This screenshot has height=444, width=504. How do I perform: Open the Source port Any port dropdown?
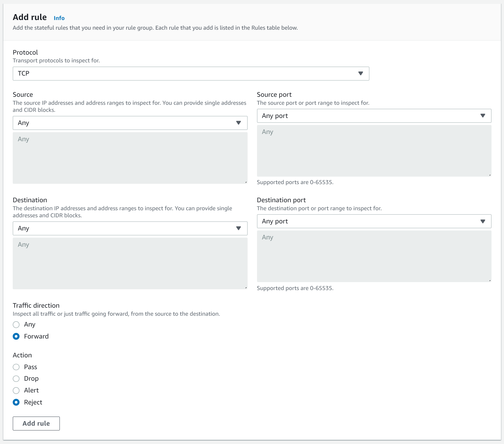coord(374,116)
